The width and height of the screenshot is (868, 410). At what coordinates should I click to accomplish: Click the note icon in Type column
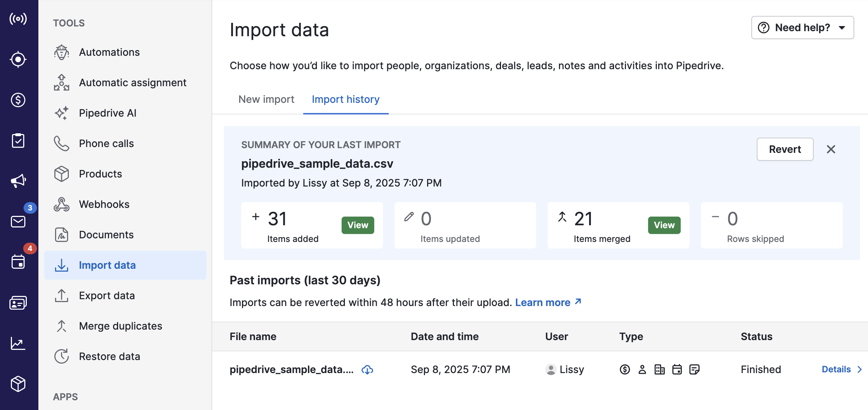coord(694,369)
